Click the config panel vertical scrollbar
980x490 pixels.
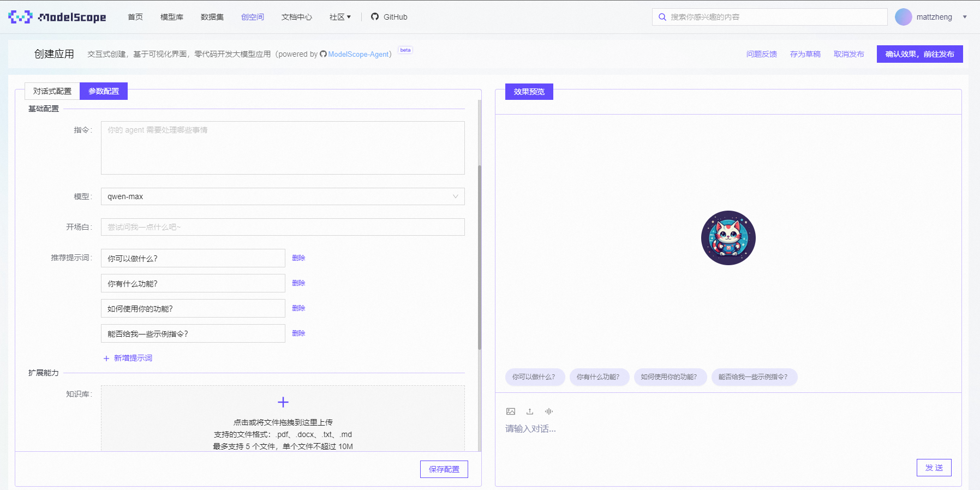(x=480, y=256)
